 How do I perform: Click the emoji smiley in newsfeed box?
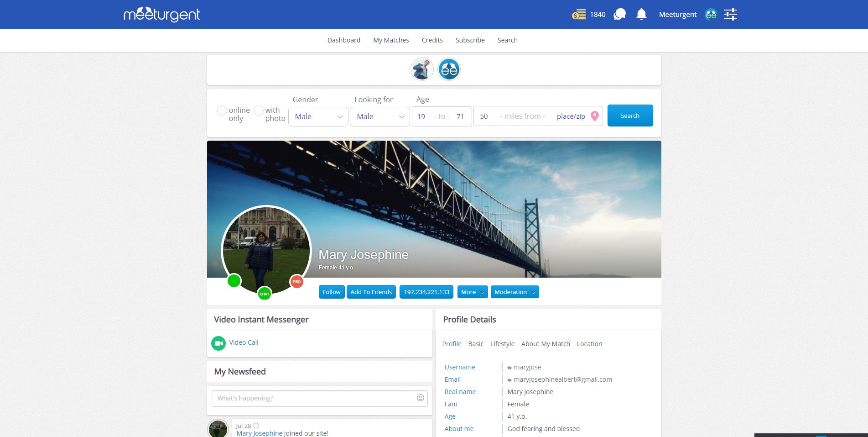(421, 398)
